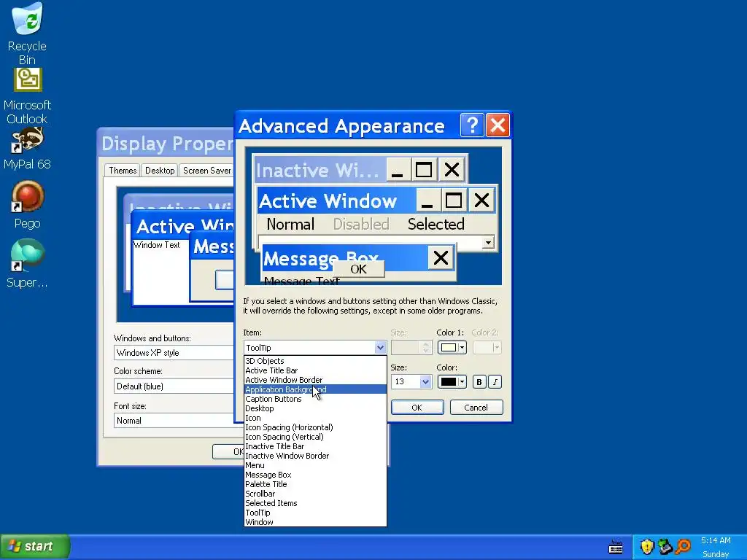
Task: Click the safely remove hardware tray icon
Action: pos(665,547)
